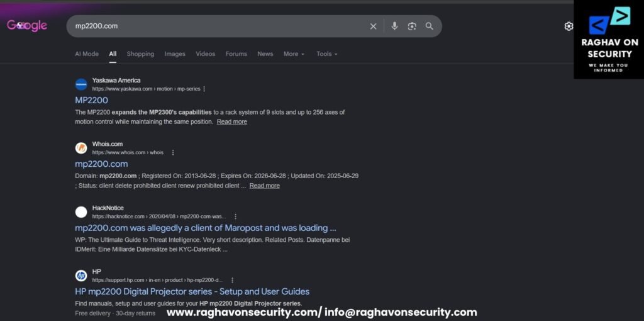Switch to the AI Mode tab
This screenshot has width=644, height=321.
tap(87, 54)
